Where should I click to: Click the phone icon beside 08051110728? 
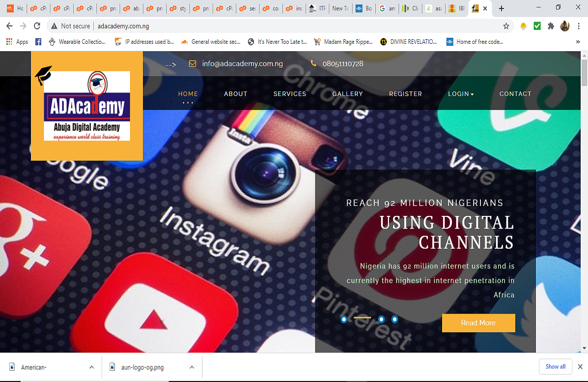click(313, 63)
